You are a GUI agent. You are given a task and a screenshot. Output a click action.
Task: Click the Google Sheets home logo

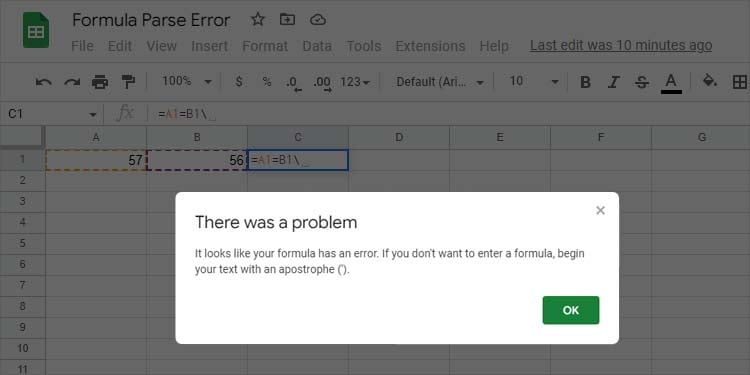36,31
